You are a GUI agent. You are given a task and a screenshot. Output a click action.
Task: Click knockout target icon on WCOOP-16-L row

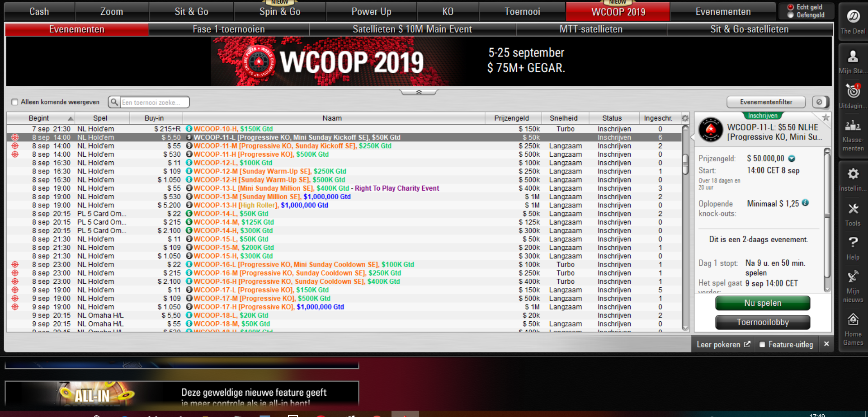click(x=15, y=265)
